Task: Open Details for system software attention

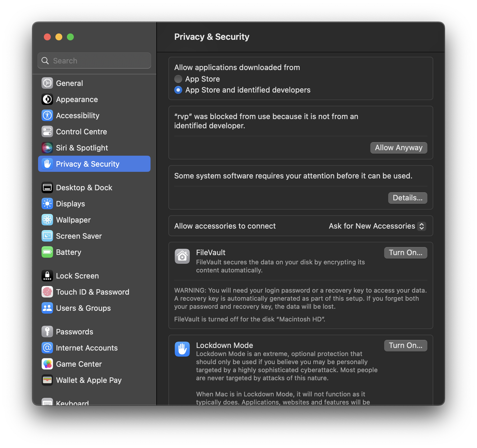Action: click(x=407, y=198)
